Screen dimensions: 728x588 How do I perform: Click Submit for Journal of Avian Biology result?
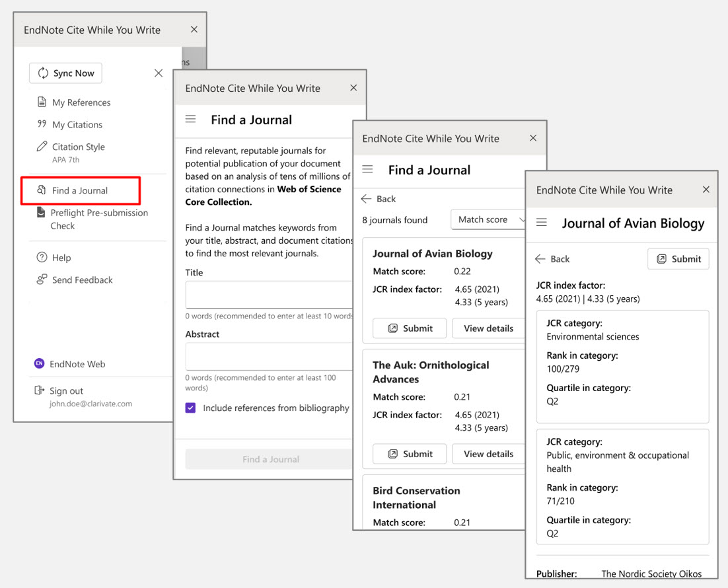click(410, 328)
